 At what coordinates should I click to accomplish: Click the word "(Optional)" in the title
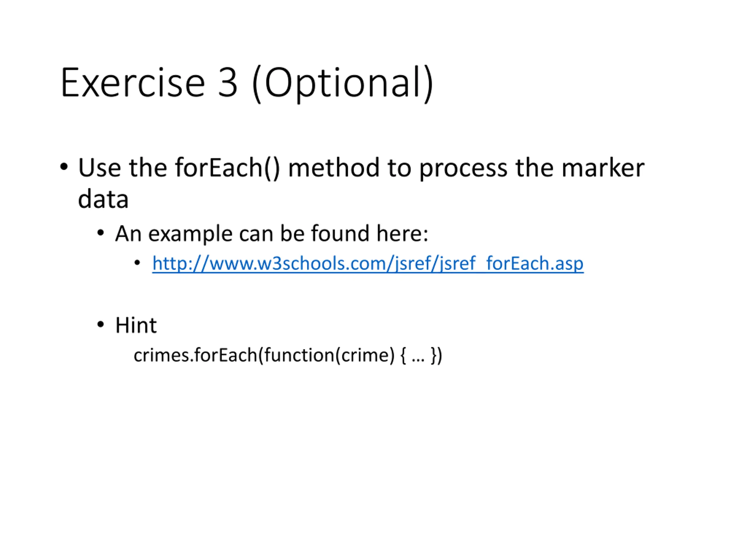[x=343, y=84]
